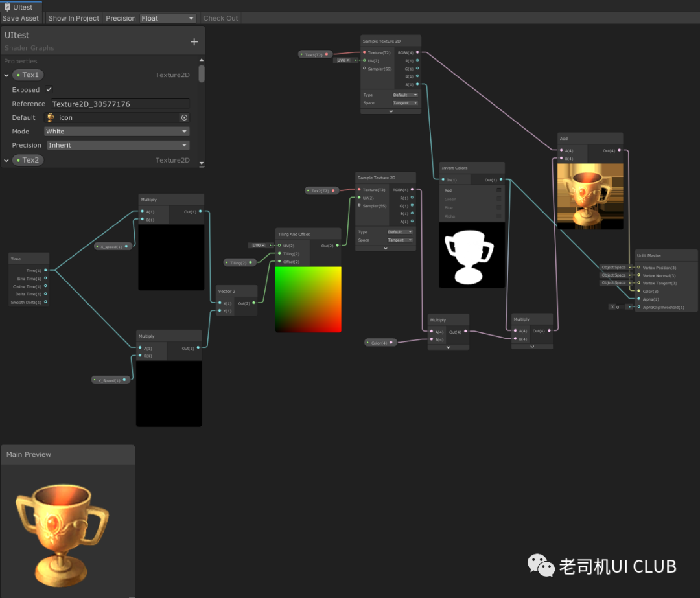Expand chevron under Color Multiply node

click(x=449, y=347)
